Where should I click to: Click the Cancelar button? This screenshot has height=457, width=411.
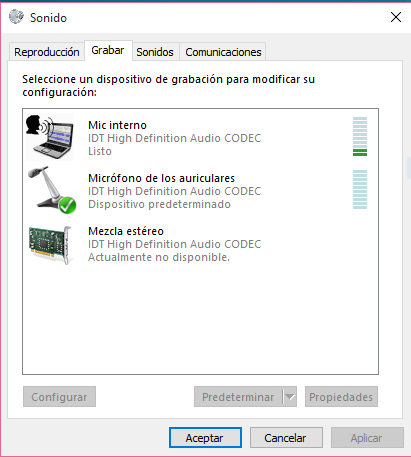pyautogui.click(x=286, y=438)
